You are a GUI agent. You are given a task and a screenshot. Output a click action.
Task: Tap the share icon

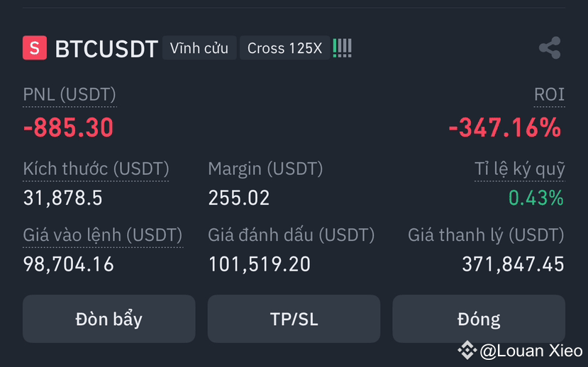pyautogui.click(x=550, y=48)
